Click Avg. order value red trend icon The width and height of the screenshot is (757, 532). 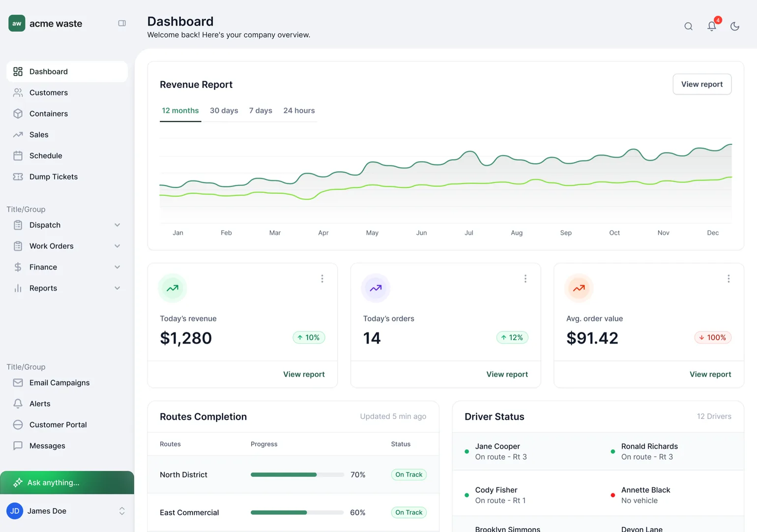579,288
